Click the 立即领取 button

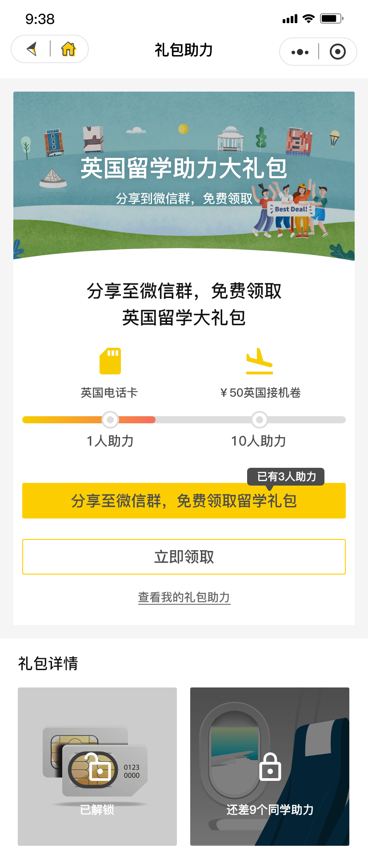(x=184, y=557)
